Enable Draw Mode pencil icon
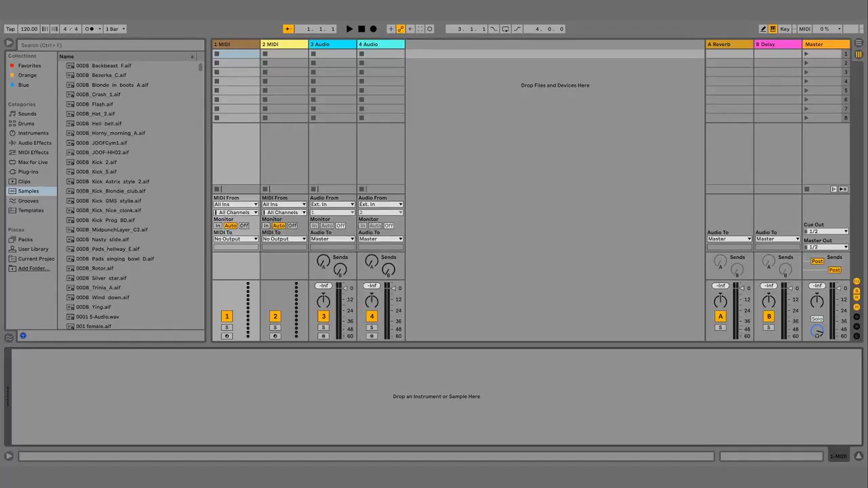Image resolution: width=868 pixels, height=488 pixels. pos(763,29)
